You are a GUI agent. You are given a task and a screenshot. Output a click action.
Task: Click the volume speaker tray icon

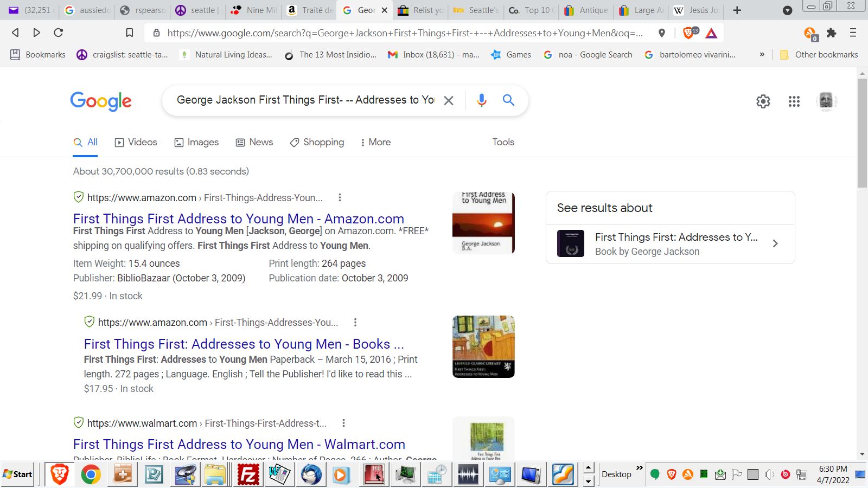pos(769,474)
